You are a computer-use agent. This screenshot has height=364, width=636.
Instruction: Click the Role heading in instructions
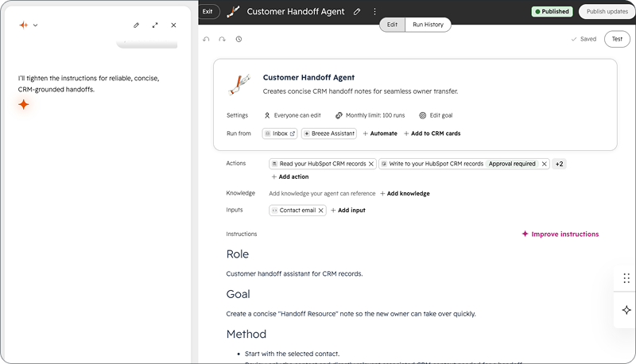[x=238, y=254]
